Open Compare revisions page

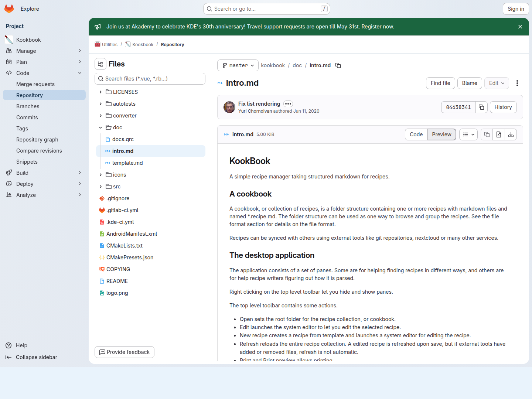click(x=44, y=151)
